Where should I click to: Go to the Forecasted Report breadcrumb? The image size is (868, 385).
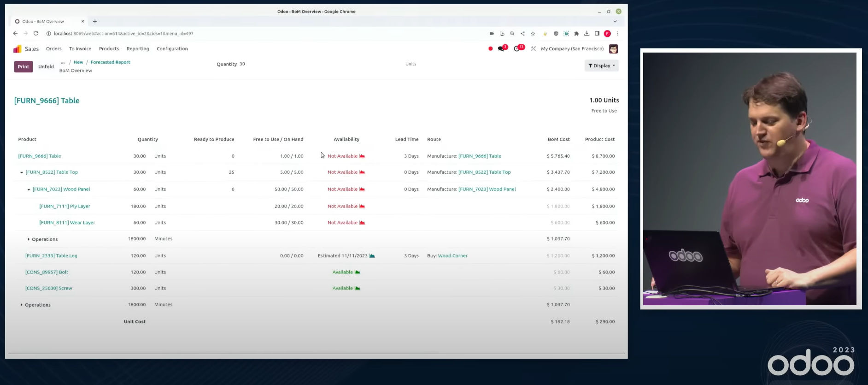pos(111,62)
